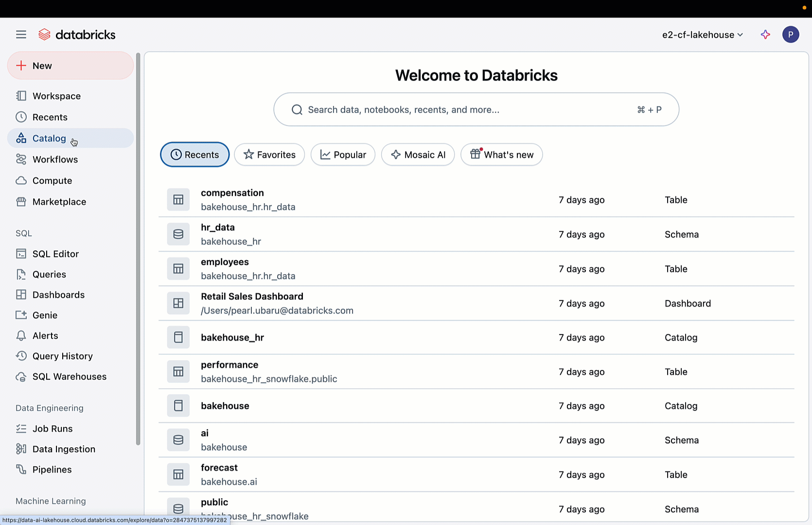Select the Mosaic AI tab
This screenshot has height=525, width=812.
[418, 155]
